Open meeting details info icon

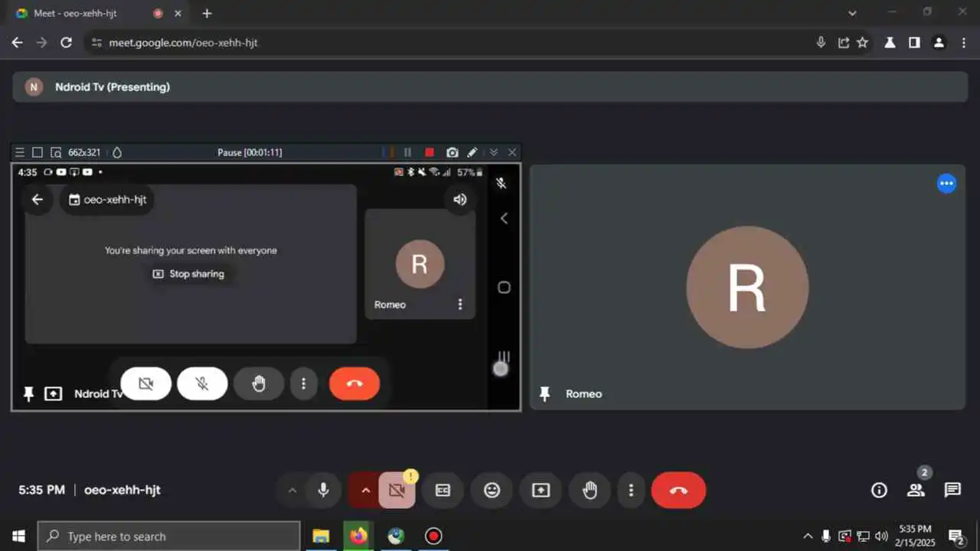(x=879, y=491)
